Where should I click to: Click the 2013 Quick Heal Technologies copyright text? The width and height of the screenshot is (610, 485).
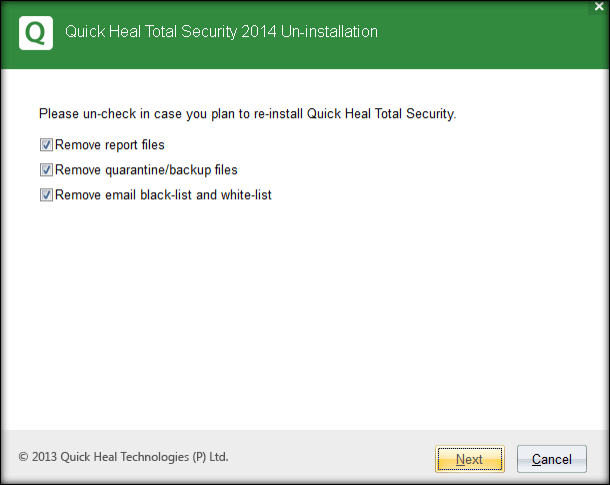pos(130,457)
